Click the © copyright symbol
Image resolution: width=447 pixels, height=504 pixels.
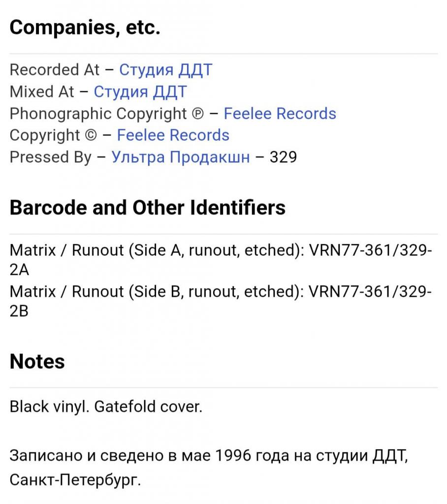tap(91, 135)
